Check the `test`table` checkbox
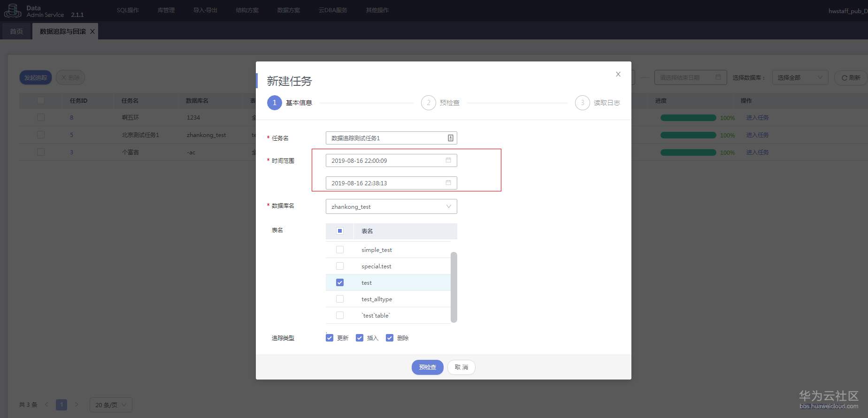Image resolution: width=868 pixels, height=418 pixels. tap(340, 315)
